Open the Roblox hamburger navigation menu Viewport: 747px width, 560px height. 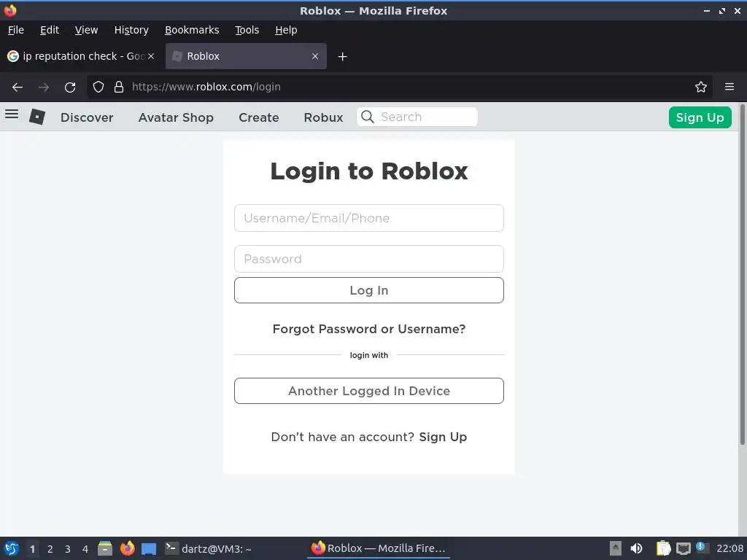point(12,114)
